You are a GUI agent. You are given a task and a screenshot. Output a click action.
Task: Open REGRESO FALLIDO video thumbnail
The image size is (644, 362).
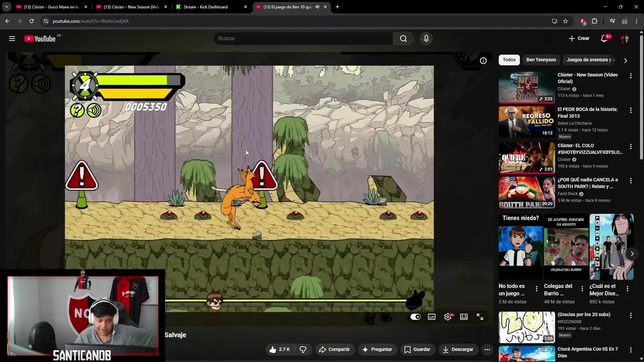coord(526,122)
